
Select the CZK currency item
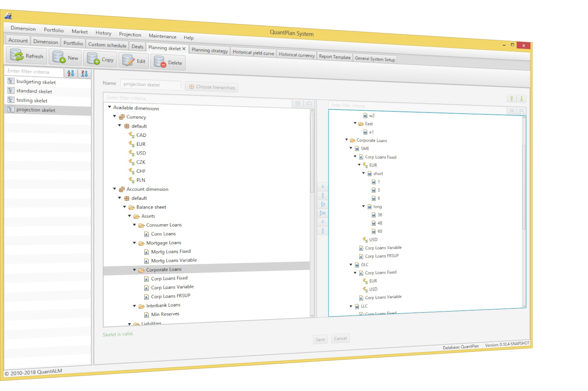pyautogui.click(x=141, y=162)
